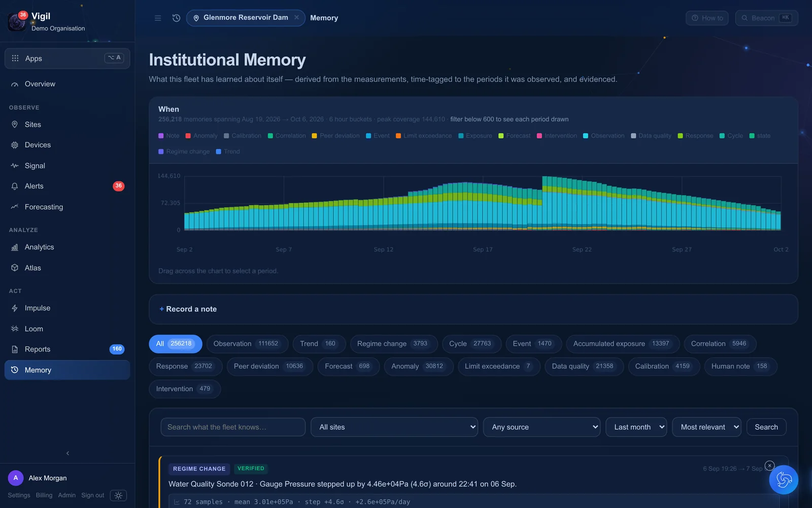Open Loom via its weave icon
The width and height of the screenshot is (812, 508).
point(15,329)
